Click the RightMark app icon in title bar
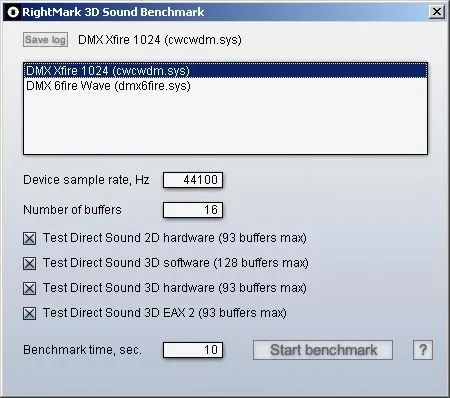This screenshot has width=450, height=398. [x=13, y=12]
